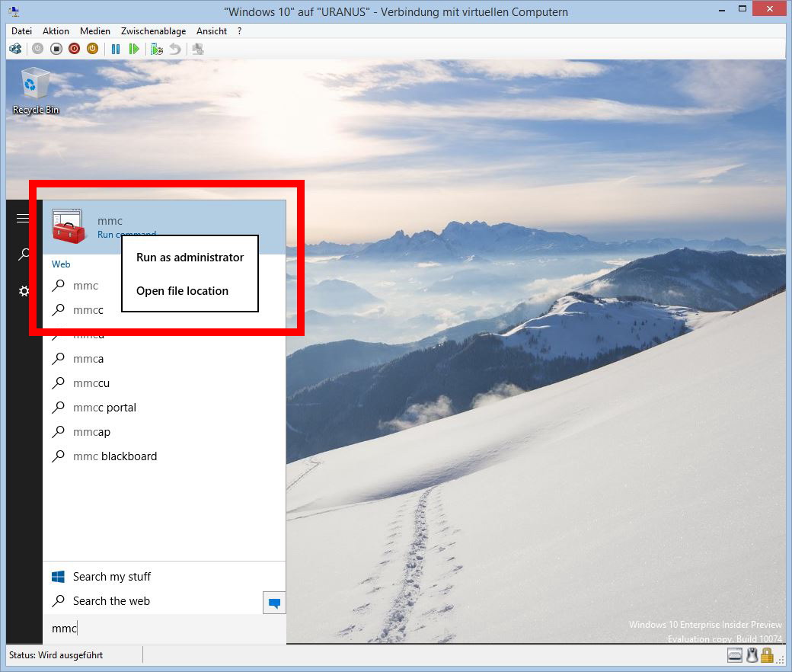Screen dimensions: 792x672
Task: Click the search box containing mmc
Action: 164,629
